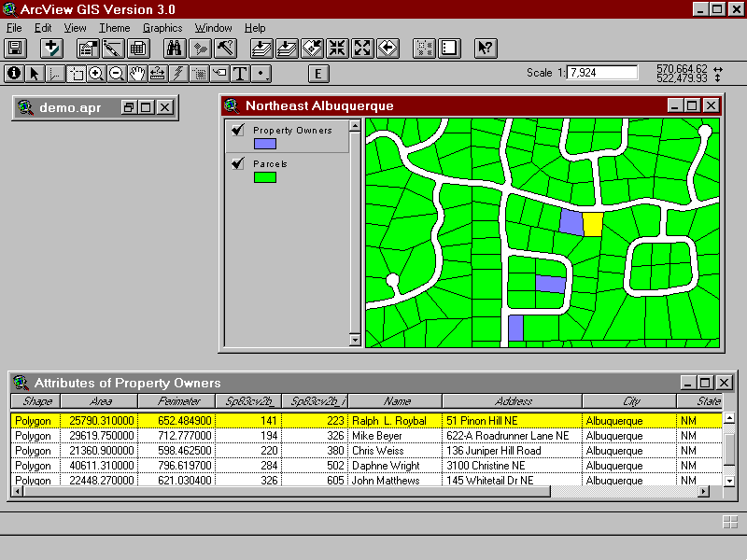Screen dimensions: 747x560
Task: Select the Pan hand tool
Action: [x=137, y=74]
